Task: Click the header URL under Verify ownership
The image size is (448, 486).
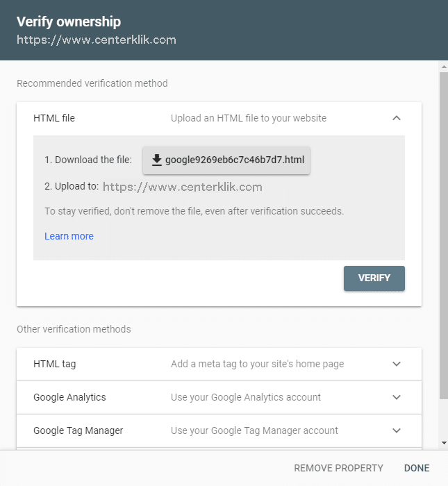Action: (97, 40)
